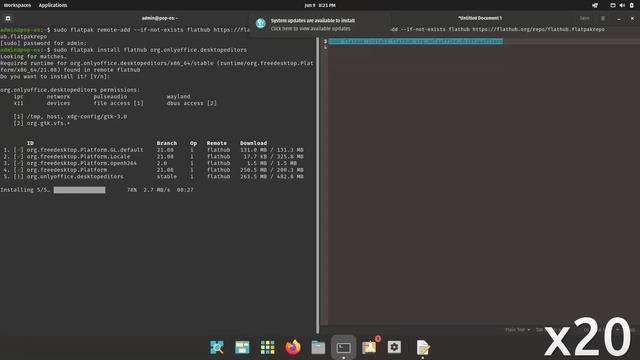
Task: Click the highlighted line 3 in the text editor
Action: click(416, 41)
